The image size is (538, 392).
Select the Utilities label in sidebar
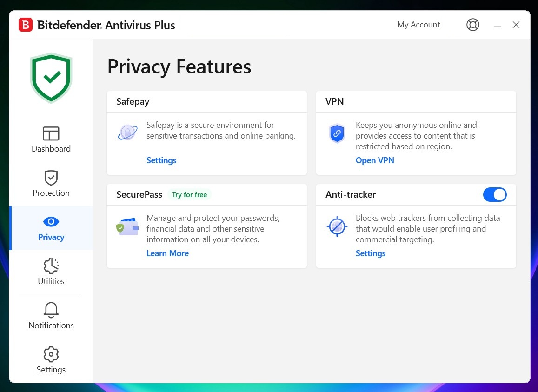pyautogui.click(x=51, y=281)
